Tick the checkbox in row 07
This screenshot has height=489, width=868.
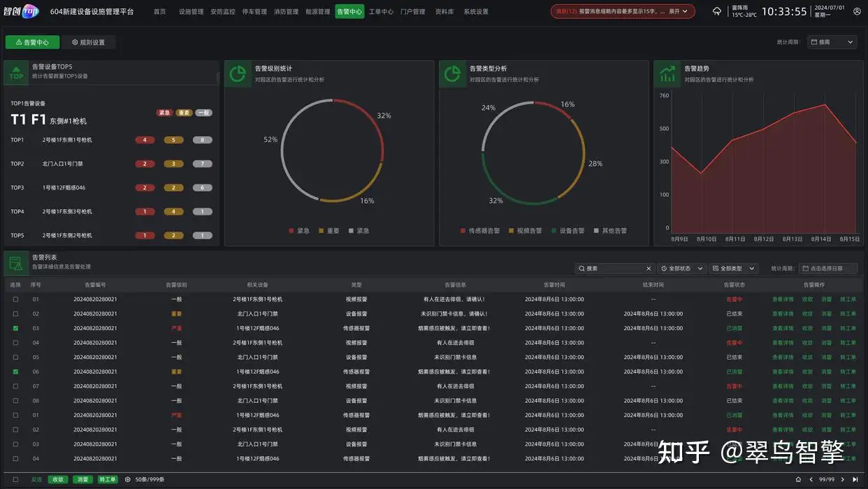coord(15,386)
